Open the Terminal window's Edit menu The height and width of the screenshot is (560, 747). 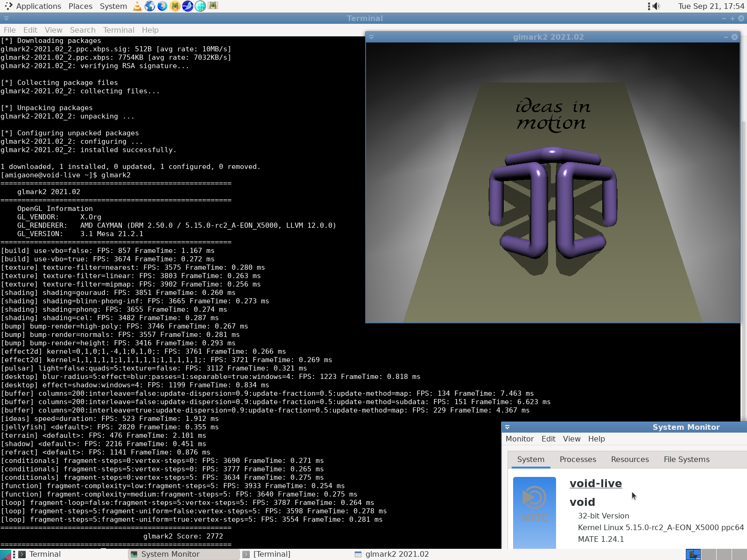(30, 30)
